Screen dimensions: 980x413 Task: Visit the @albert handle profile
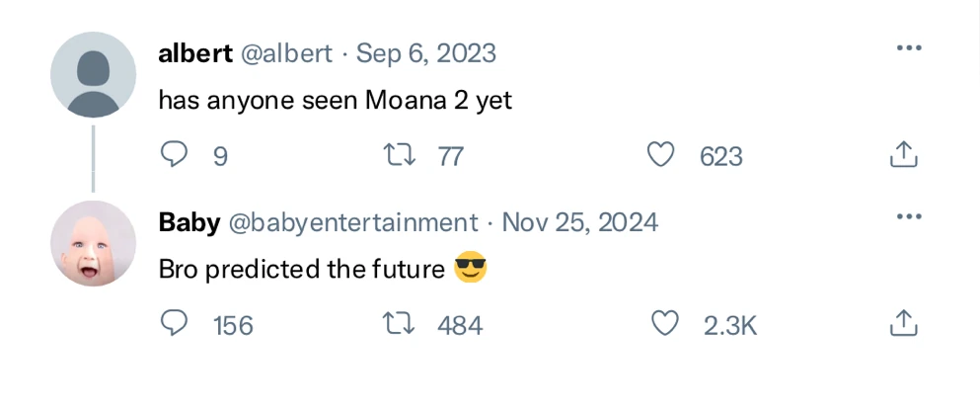point(286,53)
